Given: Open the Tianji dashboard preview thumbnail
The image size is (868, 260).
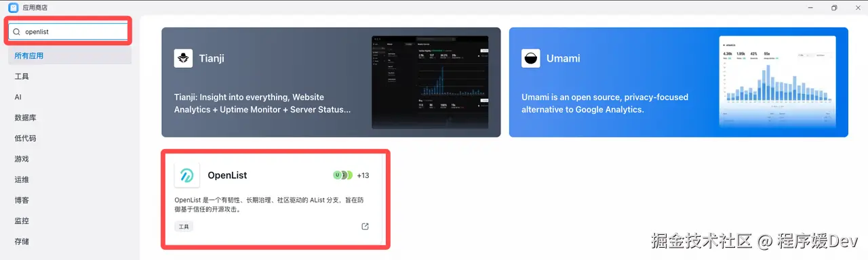Looking at the screenshot, I should pos(431,82).
